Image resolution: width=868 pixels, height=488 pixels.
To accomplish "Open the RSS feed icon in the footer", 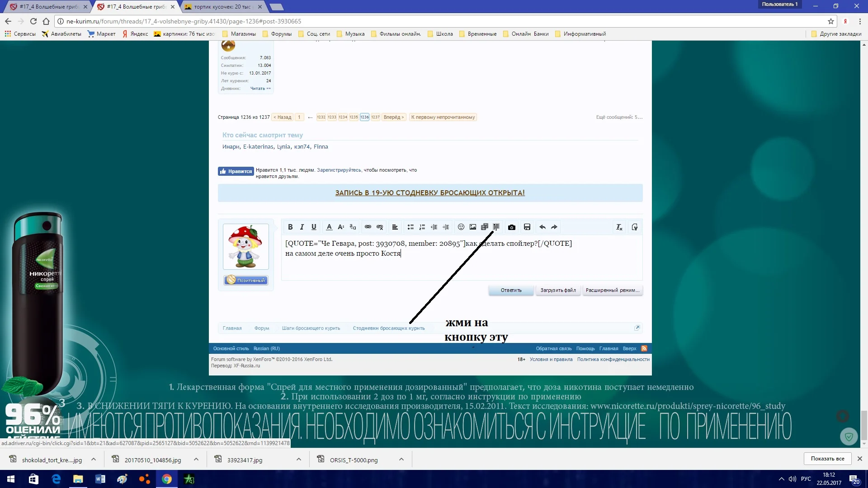I will pos(644,348).
